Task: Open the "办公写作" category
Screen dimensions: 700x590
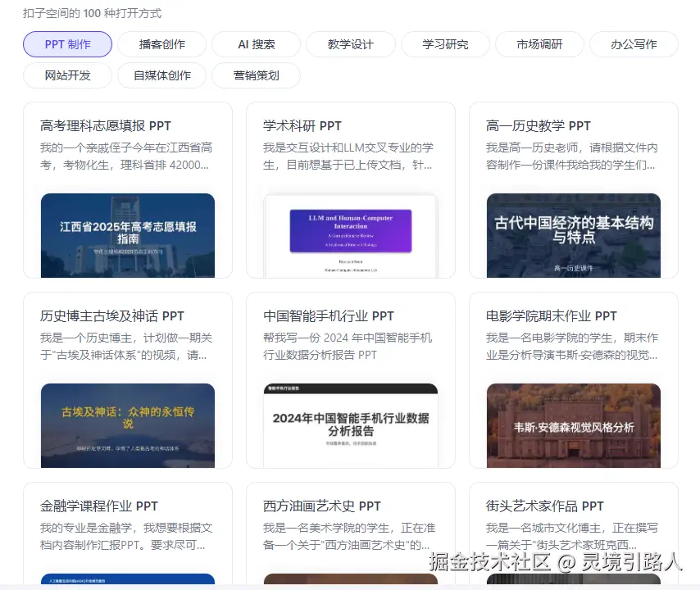Action: pos(634,44)
